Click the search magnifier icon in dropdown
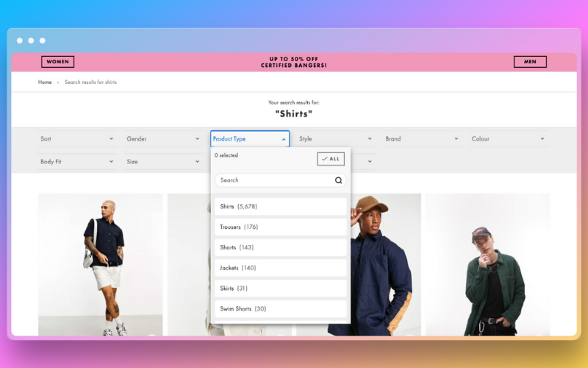The height and width of the screenshot is (368, 588). (338, 180)
